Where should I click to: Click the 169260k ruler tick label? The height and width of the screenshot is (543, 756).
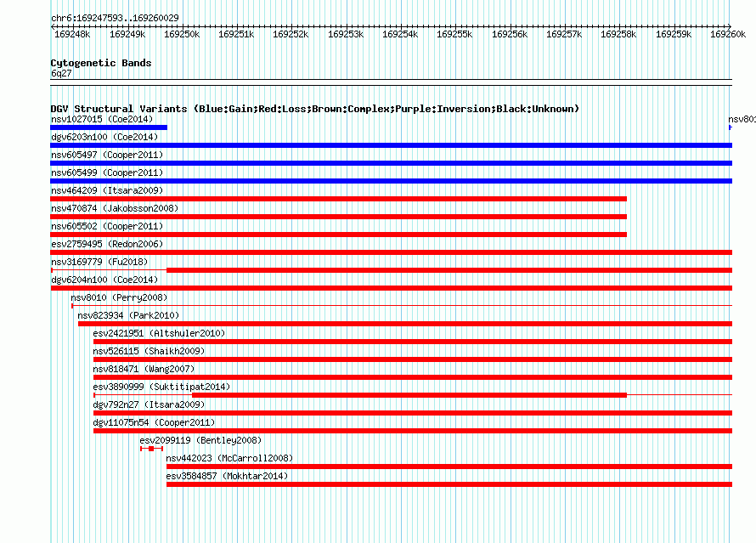(728, 34)
